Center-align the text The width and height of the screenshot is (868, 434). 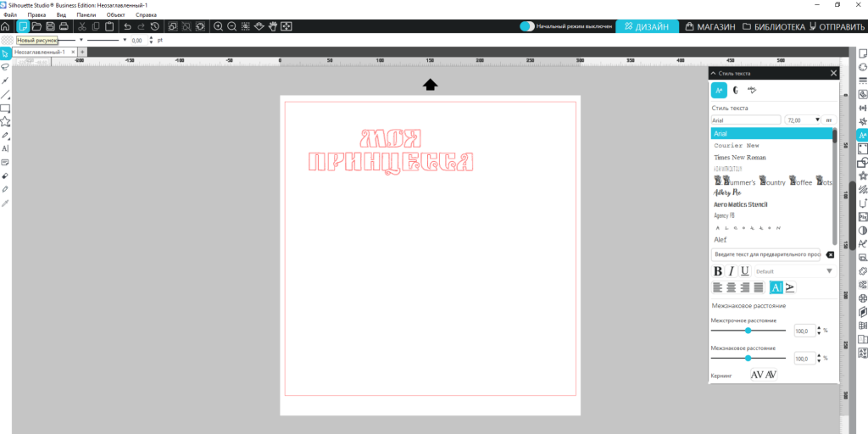732,287
